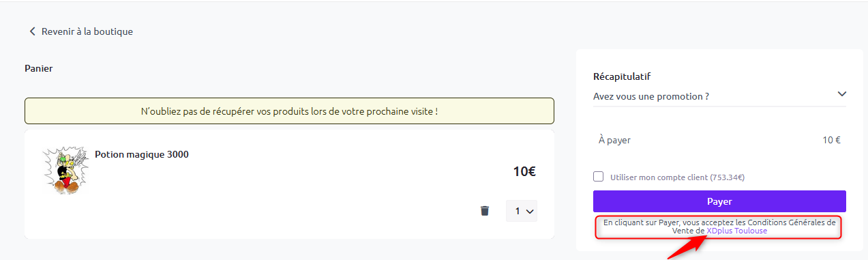Screen dimensions: 868x260
Task: Click the purple Payer button
Action: [x=719, y=201]
